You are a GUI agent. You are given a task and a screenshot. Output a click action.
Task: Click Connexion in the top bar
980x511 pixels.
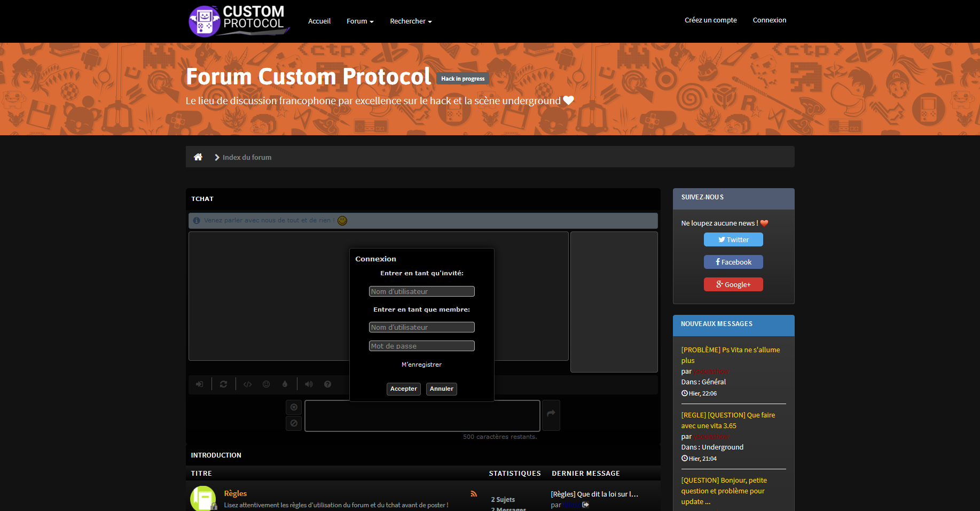pyautogui.click(x=770, y=20)
